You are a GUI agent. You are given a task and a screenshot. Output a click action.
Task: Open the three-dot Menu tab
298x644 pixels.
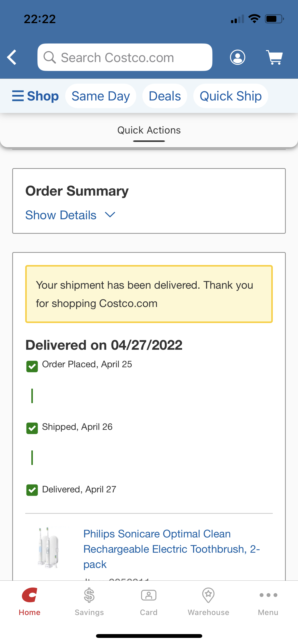[x=268, y=601]
